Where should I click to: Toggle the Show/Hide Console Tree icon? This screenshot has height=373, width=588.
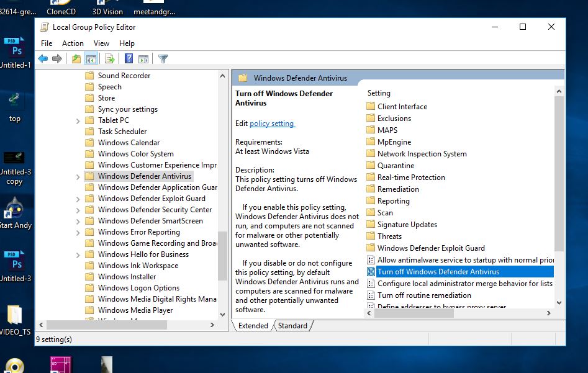point(91,58)
